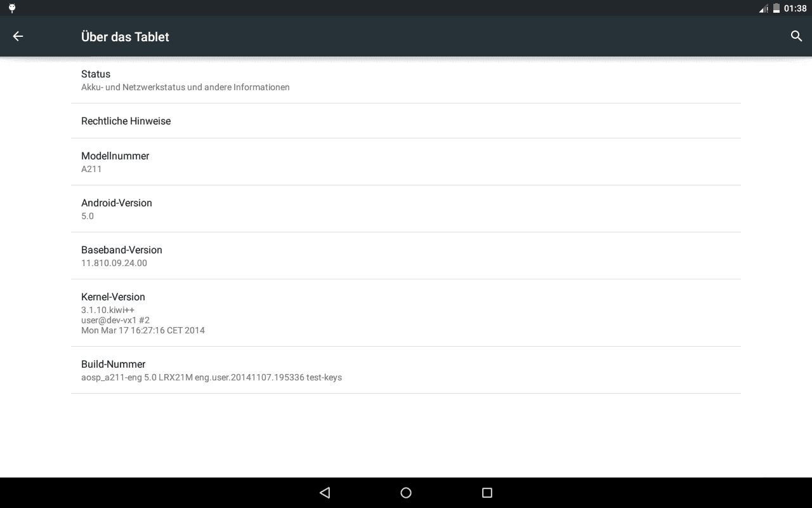
Task: Tap the clock showing 01:38
Action: [x=795, y=8]
